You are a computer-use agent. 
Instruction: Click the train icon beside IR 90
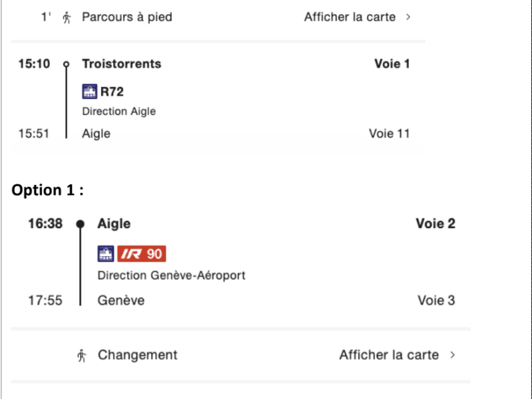pos(106,254)
